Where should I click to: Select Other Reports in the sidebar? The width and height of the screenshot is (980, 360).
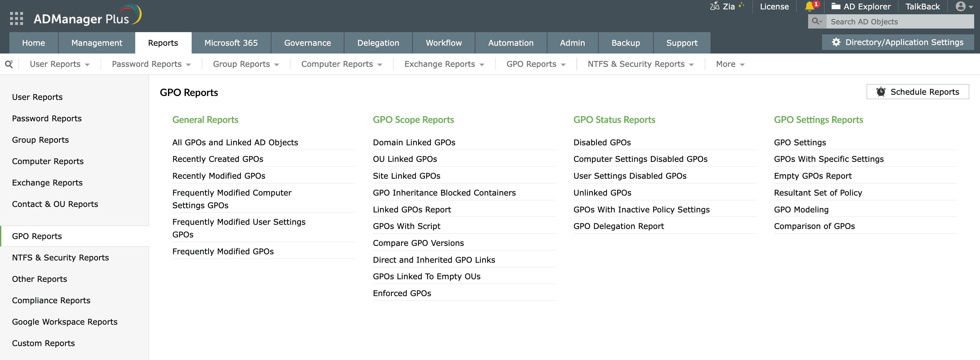40,279
